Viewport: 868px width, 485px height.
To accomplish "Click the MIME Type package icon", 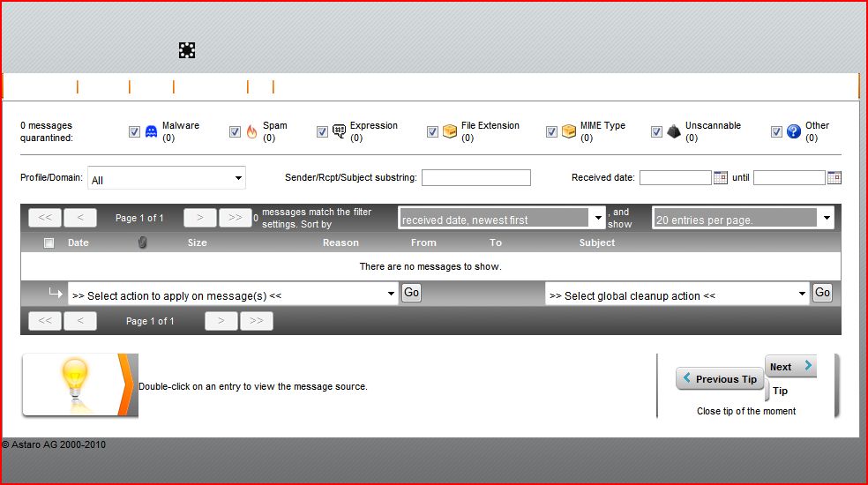I will click(x=569, y=131).
